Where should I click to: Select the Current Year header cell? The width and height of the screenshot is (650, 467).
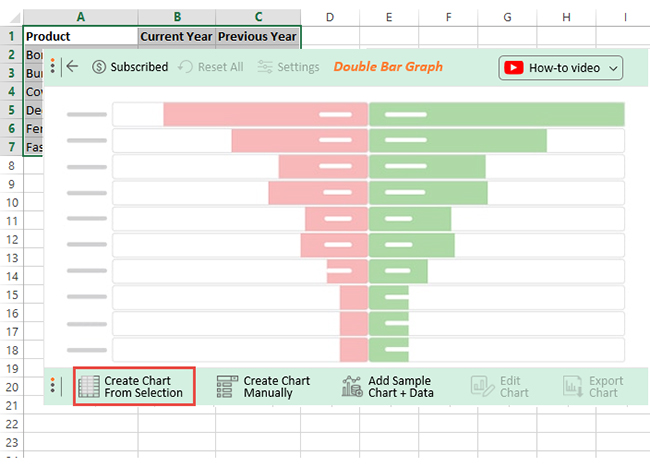[177, 36]
